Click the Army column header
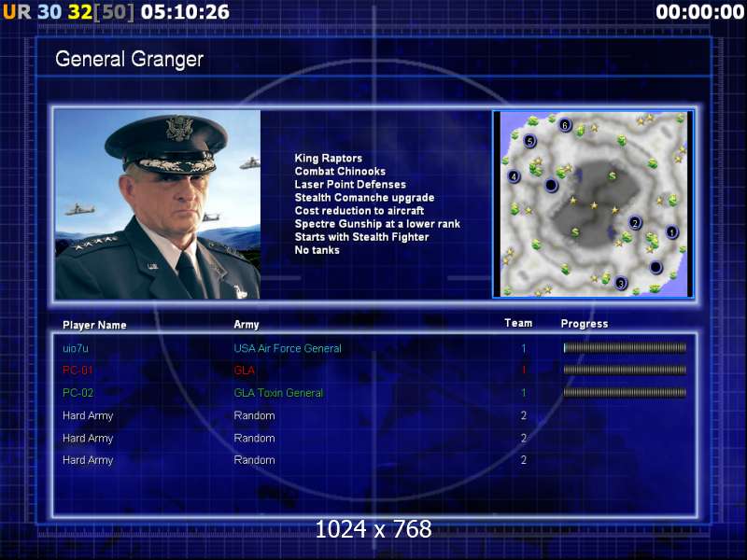Image resolution: width=747 pixels, height=560 pixels. click(x=247, y=325)
